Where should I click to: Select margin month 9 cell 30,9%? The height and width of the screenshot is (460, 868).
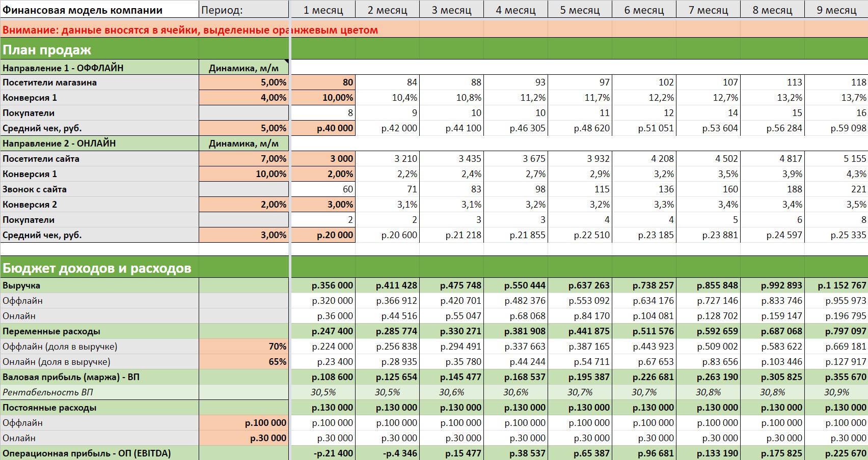(836, 392)
